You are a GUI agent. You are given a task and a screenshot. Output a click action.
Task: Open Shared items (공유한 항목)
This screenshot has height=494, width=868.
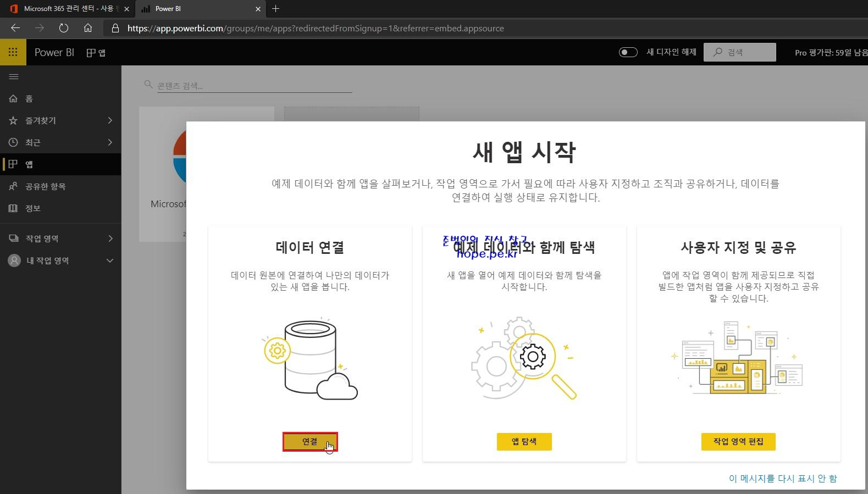coord(60,186)
